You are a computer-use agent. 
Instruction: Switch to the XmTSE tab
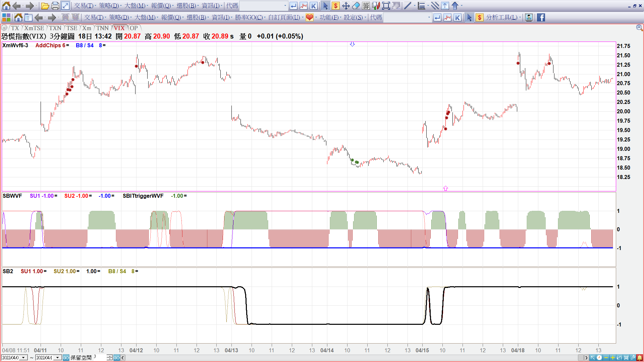tap(34, 28)
